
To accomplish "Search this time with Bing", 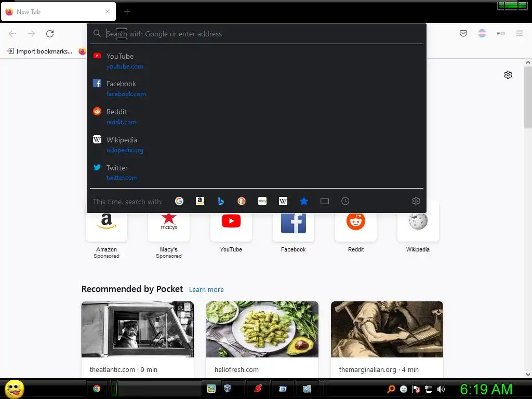I will click(x=221, y=201).
